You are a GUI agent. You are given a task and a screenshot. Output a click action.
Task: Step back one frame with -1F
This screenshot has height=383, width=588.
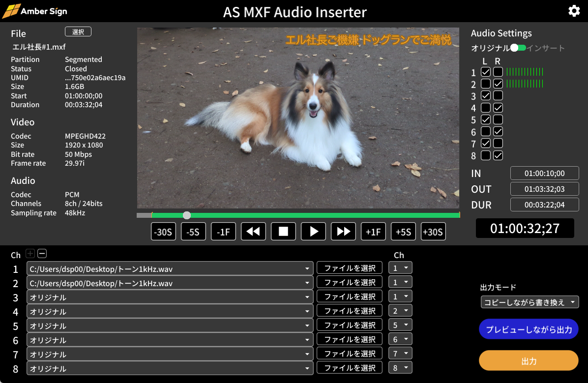[x=223, y=232]
